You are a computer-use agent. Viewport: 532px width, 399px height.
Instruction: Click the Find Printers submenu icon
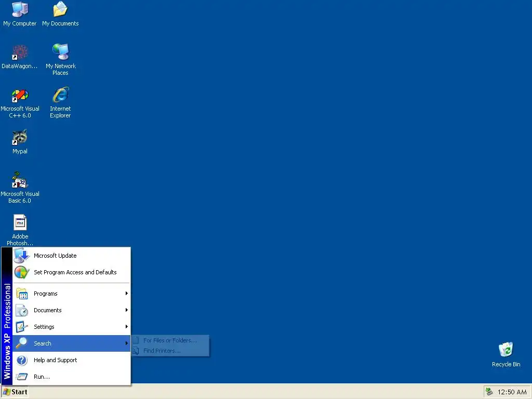click(x=136, y=351)
